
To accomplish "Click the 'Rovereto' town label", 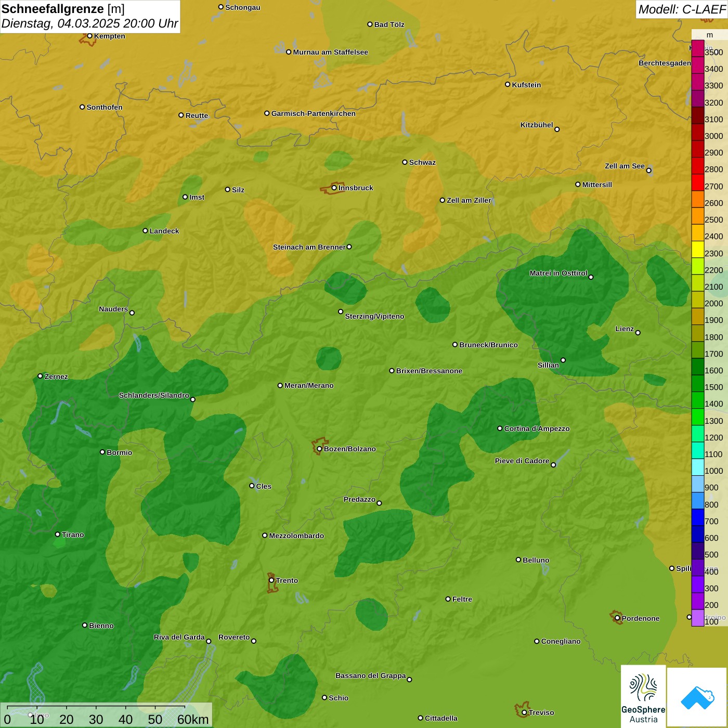I will click(234, 637).
